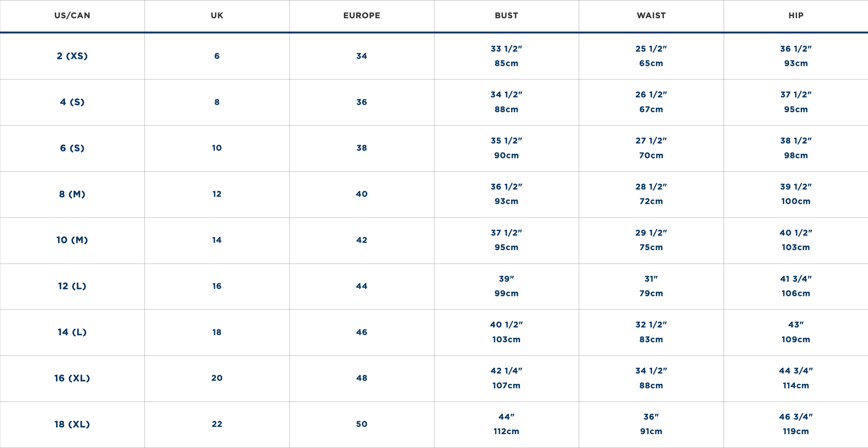Image resolution: width=868 pixels, height=448 pixels.
Task: Click UK size 14 cell
Action: [217, 240]
